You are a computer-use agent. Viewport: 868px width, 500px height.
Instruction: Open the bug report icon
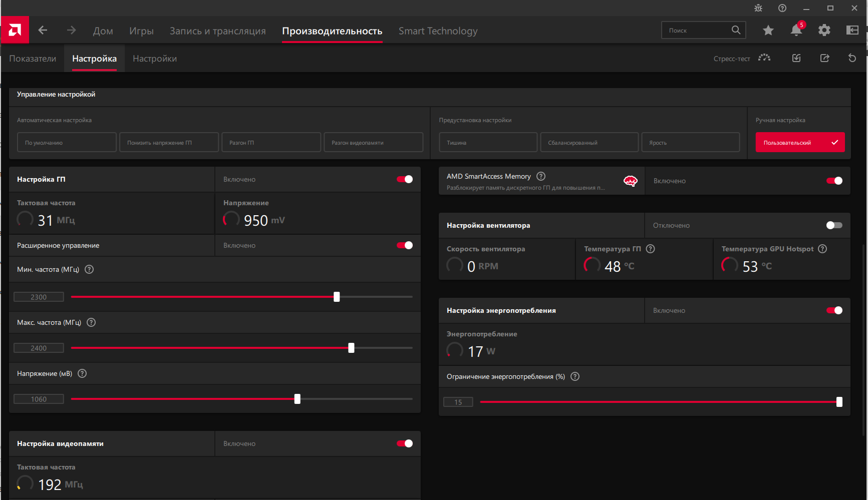tap(758, 8)
